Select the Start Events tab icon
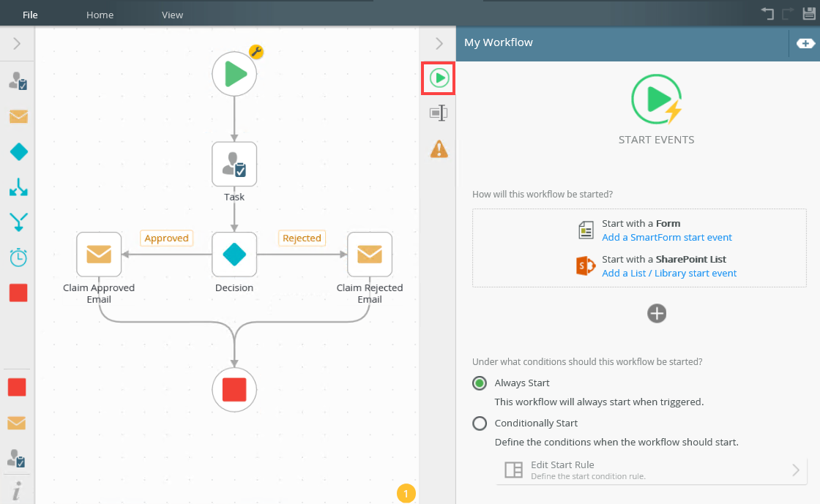The image size is (820, 504). coord(439,78)
